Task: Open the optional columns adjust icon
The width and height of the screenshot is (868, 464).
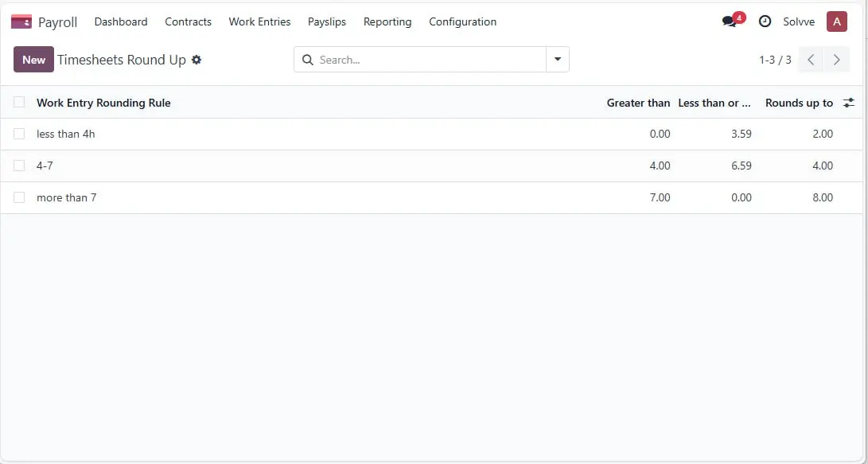Action: click(x=849, y=103)
